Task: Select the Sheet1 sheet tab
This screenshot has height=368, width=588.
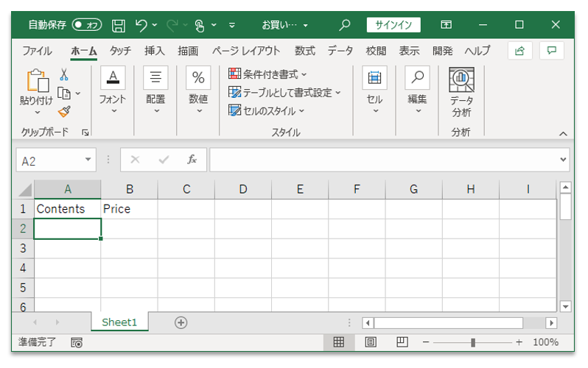Action: coord(119,322)
